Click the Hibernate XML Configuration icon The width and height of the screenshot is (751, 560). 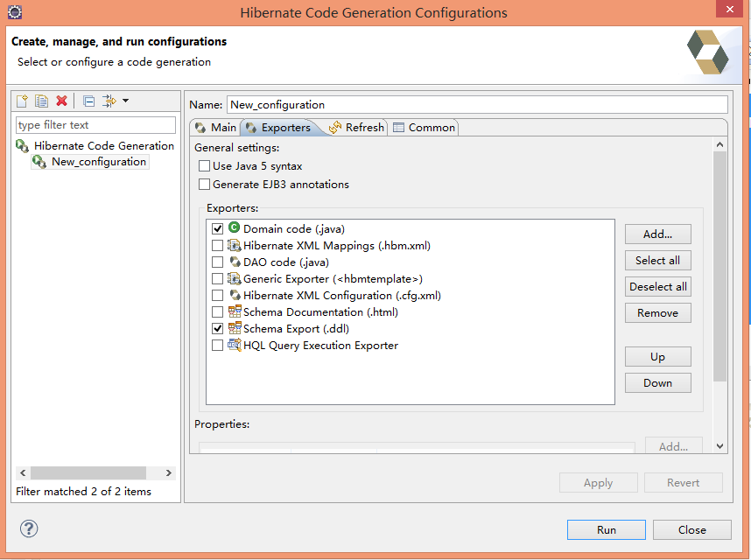pos(235,295)
